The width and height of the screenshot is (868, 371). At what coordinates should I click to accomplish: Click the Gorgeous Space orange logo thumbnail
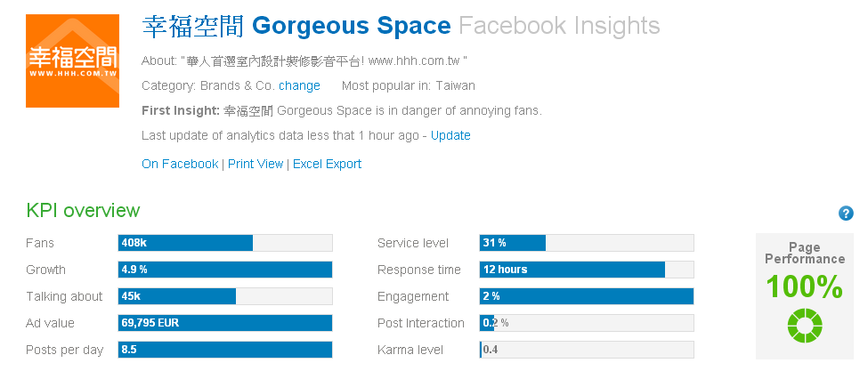click(x=73, y=60)
